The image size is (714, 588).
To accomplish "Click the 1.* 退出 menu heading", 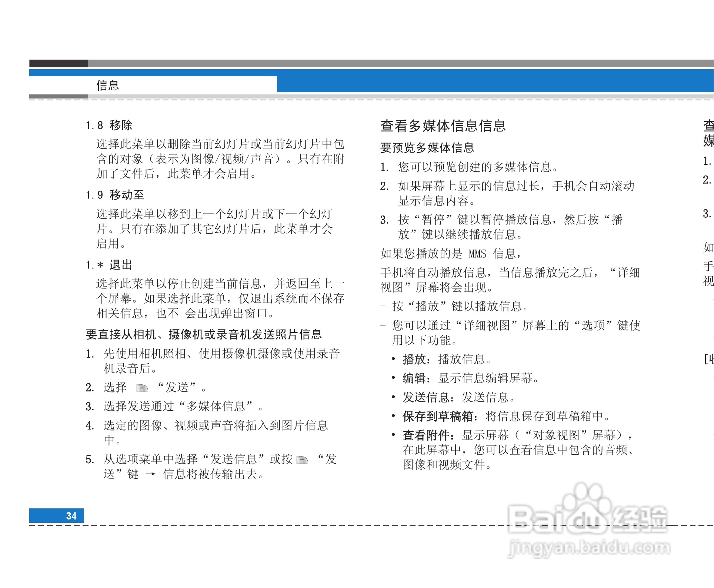I will (109, 265).
